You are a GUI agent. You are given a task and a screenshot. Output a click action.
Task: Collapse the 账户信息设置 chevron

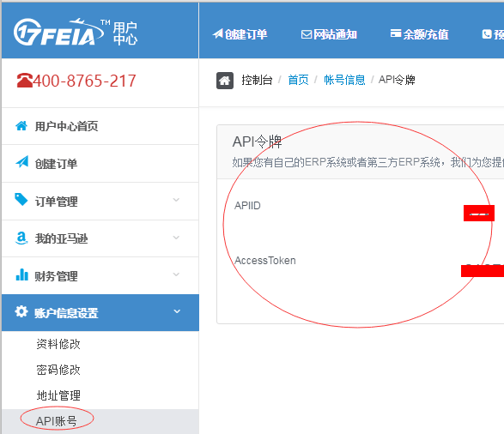pyautogui.click(x=177, y=311)
